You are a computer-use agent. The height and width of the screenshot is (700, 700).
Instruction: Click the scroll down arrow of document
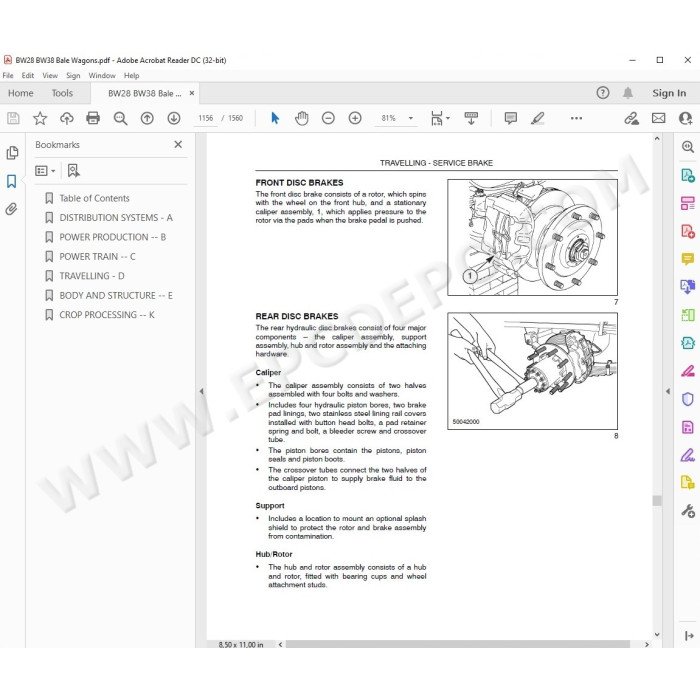point(657,634)
